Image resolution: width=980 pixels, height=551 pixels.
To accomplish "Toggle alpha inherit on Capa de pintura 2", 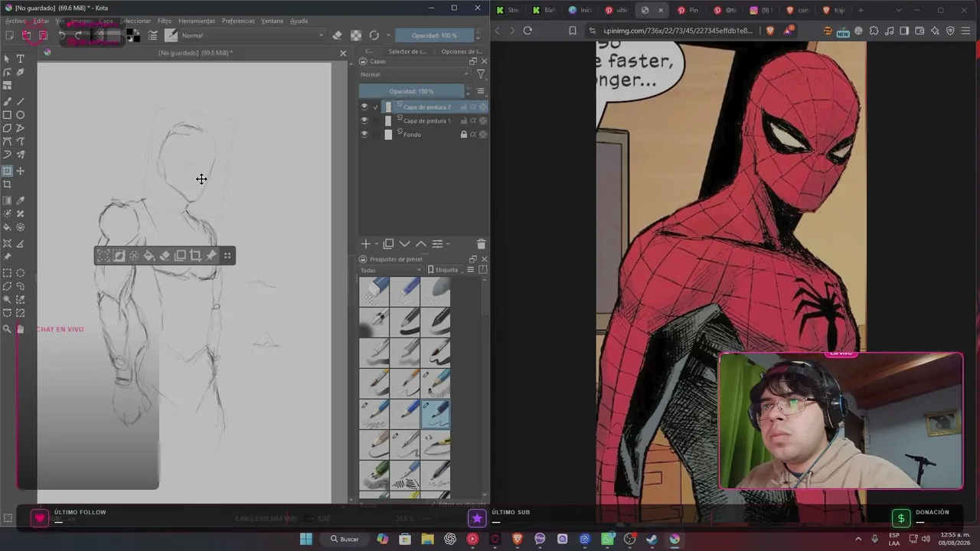I will pyautogui.click(x=473, y=107).
